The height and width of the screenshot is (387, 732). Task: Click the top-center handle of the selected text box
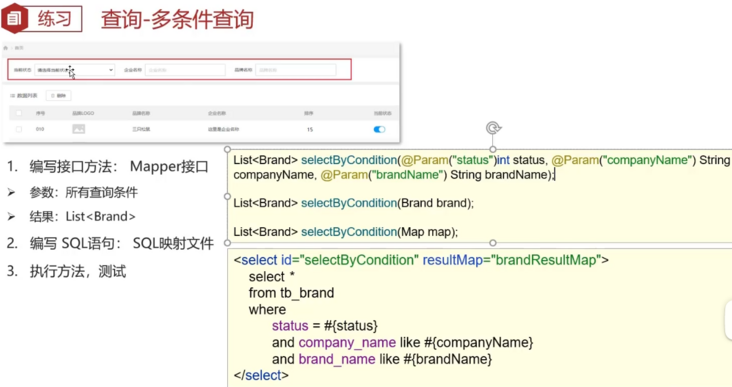coord(493,149)
